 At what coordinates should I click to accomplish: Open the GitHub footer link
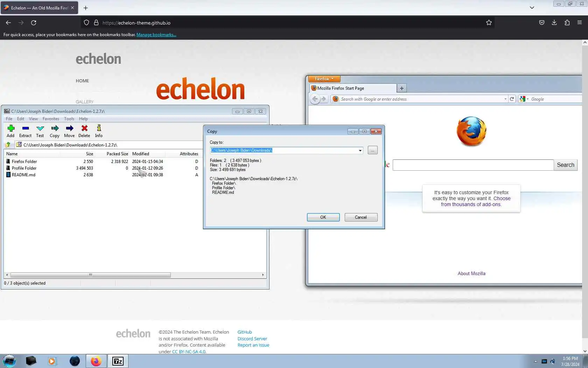pyautogui.click(x=245, y=332)
